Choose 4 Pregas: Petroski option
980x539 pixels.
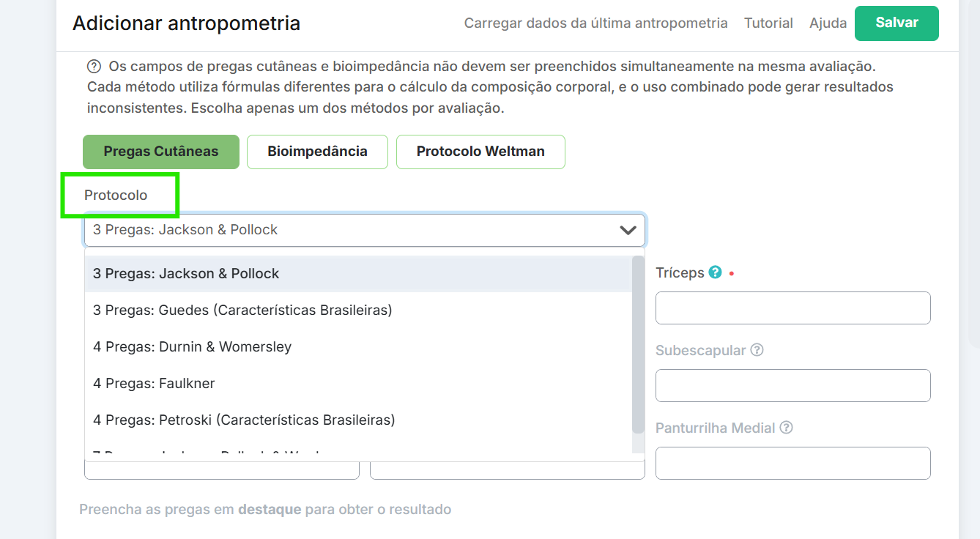tap(244, 420)
